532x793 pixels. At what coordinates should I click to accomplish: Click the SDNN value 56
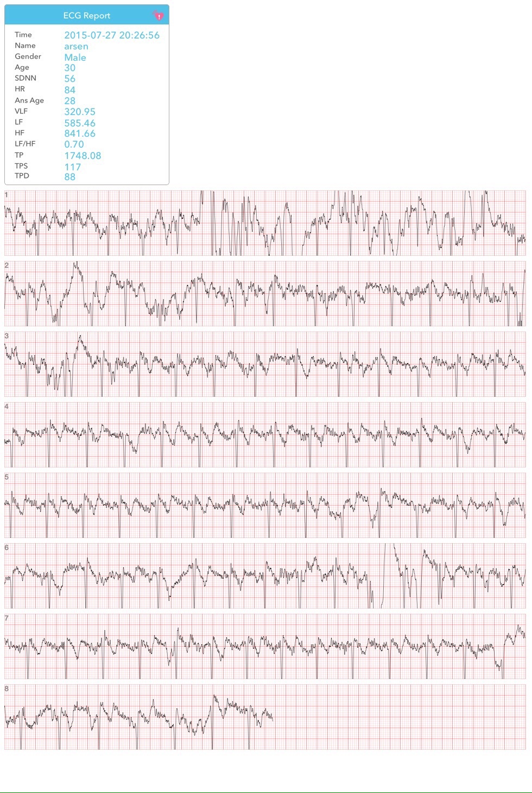click(69, 79)
